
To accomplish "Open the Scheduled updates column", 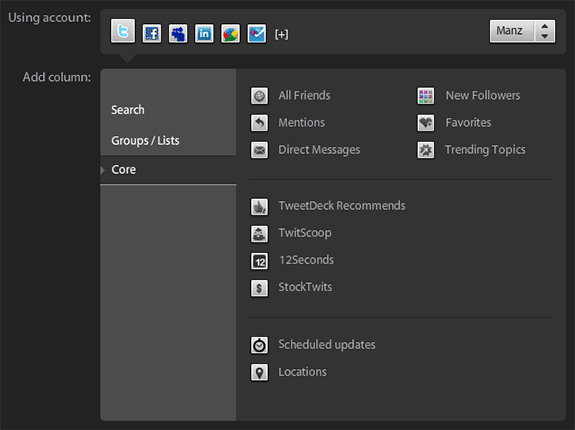I will (x=327, y=345).
